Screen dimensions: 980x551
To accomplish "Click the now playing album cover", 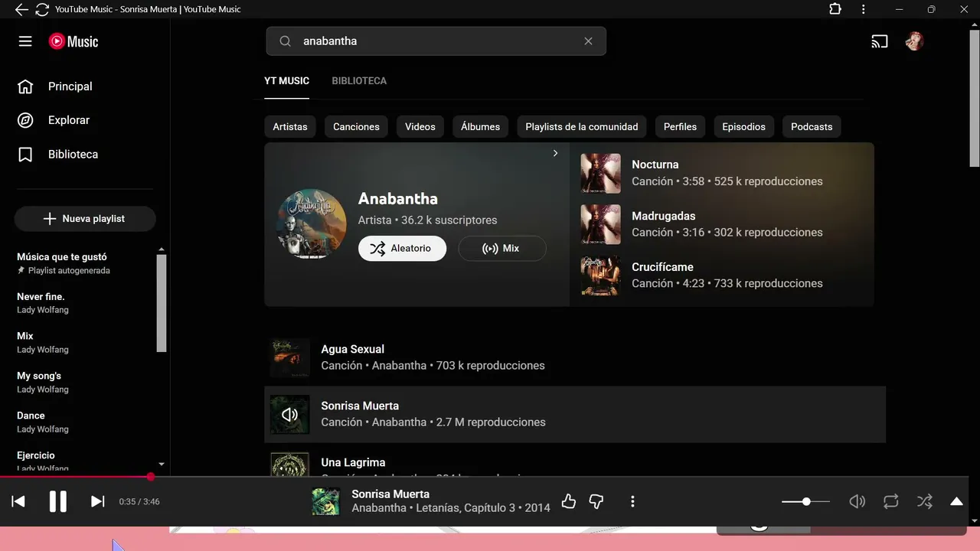I will (x=326, y=501).
